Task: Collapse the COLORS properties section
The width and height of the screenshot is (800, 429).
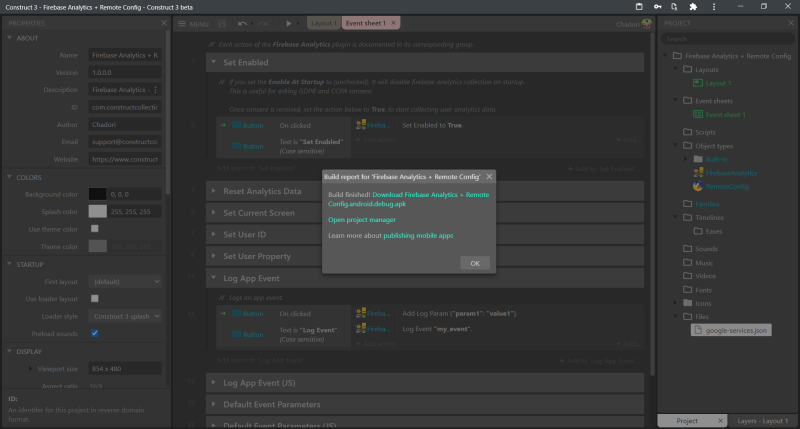Action: tap(9, 177)
